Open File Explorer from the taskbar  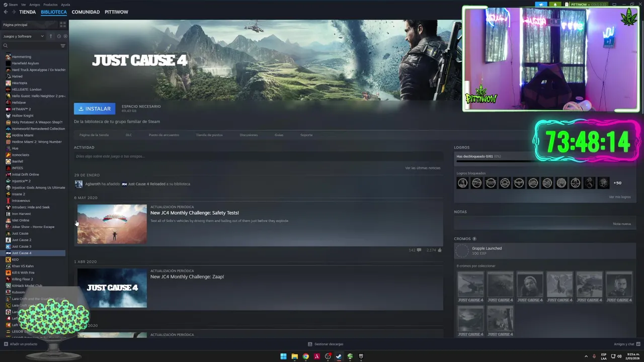point(294,356)
